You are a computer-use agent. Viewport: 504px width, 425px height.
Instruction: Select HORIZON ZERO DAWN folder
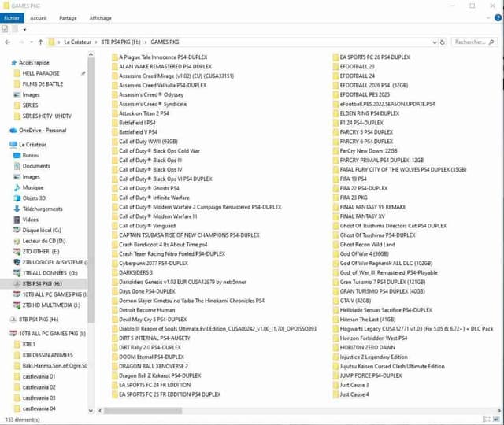pos(368,348)
